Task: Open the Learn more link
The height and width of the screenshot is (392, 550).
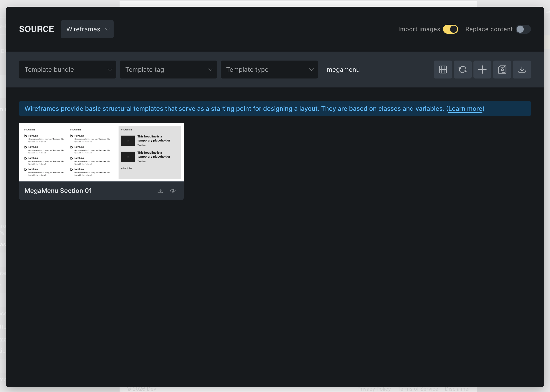Action: click(x=465, y=109)
